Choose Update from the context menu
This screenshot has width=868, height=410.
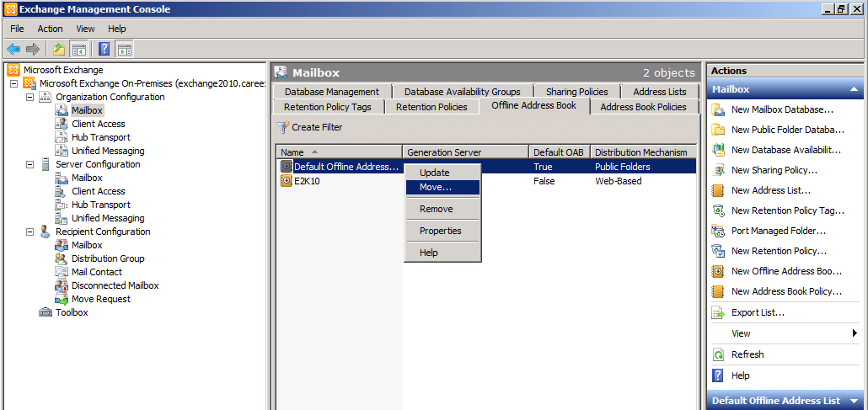tap(442, 173)
